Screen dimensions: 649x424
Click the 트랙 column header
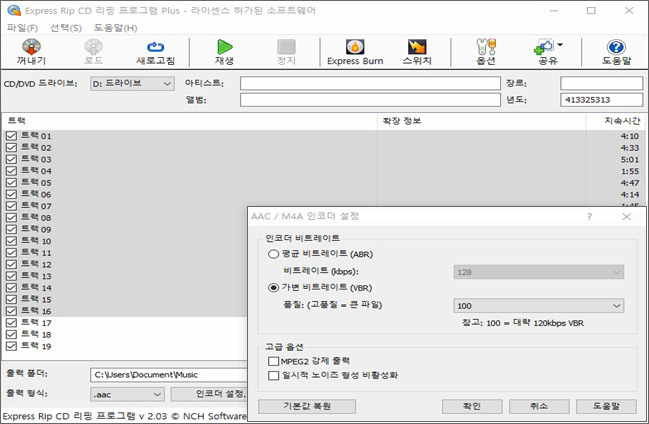coord(190,121)
